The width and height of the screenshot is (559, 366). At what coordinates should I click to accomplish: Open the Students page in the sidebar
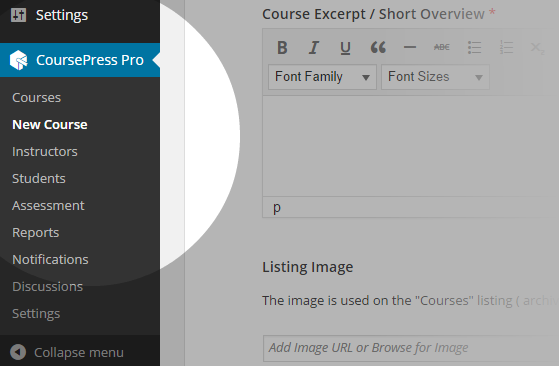point(39,179)
